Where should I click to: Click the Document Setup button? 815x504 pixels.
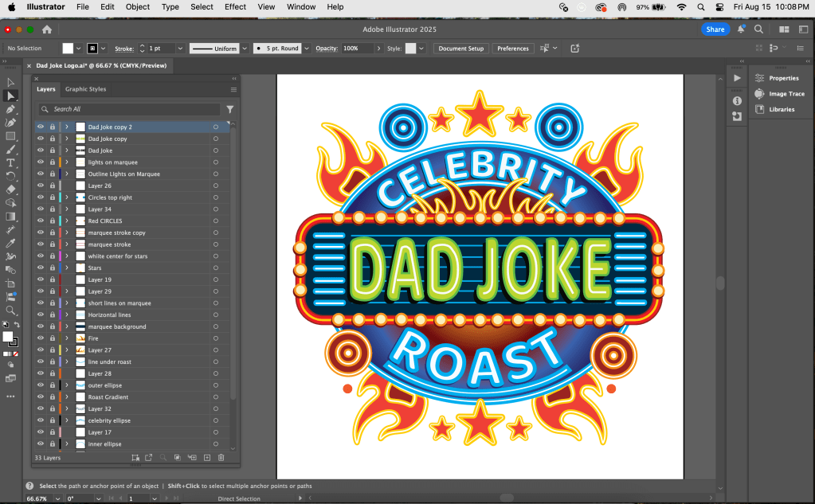(x=461, y=49)
